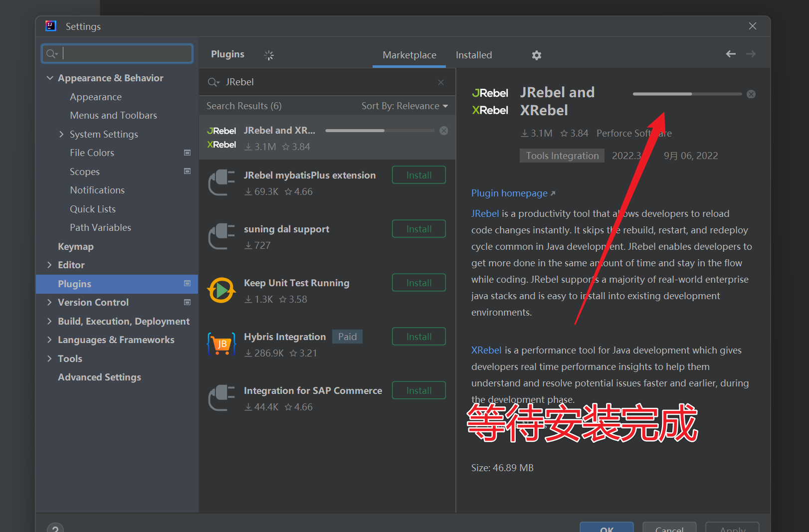Open Notifications settings
Viewport: 809px width, 532px height.
point(97,190)
